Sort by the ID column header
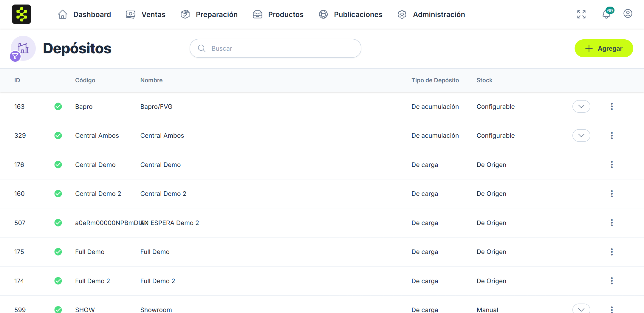The width and height of the screenshot is (644, 313). coord(17,80)
